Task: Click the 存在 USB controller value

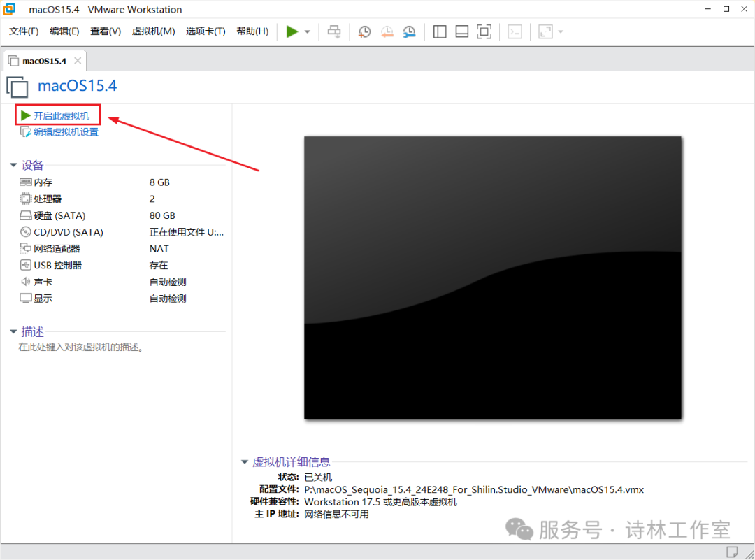Action: click(x=159, y=265)
